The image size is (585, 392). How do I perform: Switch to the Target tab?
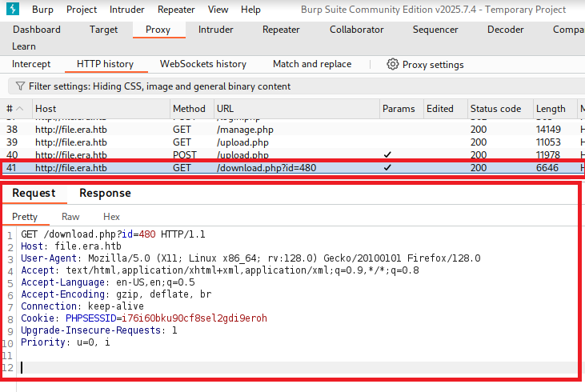103,30
